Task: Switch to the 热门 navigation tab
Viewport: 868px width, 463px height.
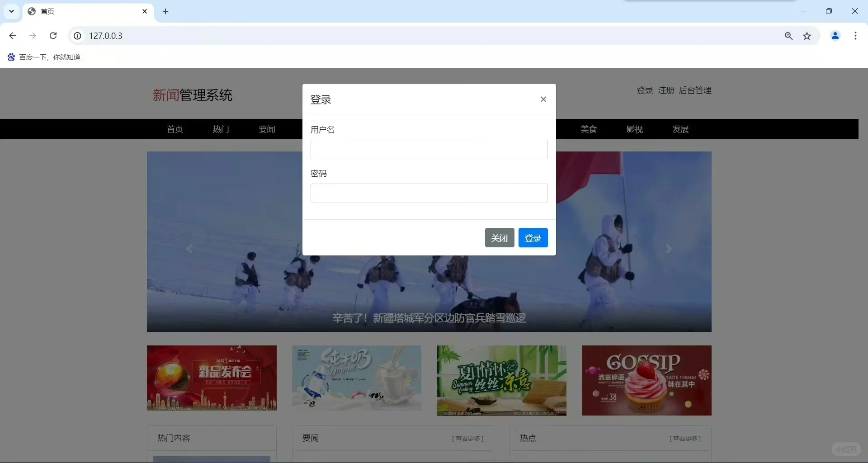Action: 221,129
